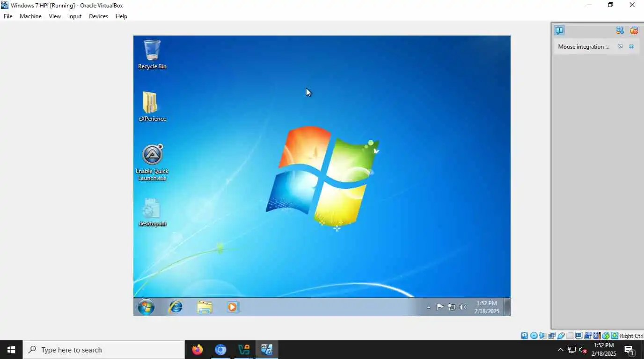Screen dimensions: 644x359
Task: Launch Internet Explorer from Windows 7 taskbar
Action: (176, 307)
